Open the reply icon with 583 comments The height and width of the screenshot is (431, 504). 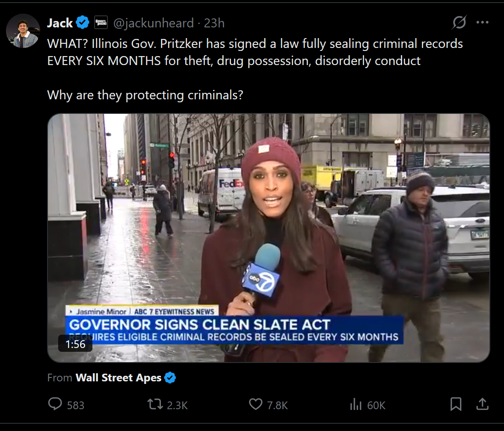[55, 404]
